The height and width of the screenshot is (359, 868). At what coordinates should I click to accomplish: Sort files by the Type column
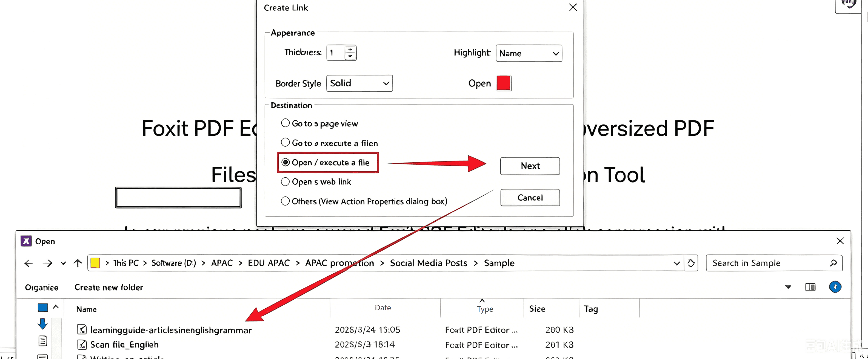click(x=485, y=309)
